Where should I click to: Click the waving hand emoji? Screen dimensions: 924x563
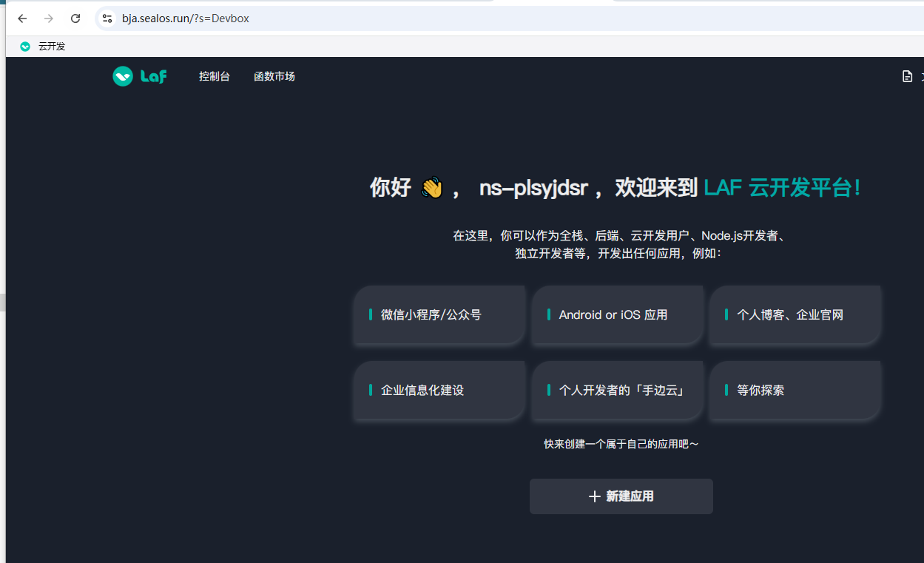432,188
